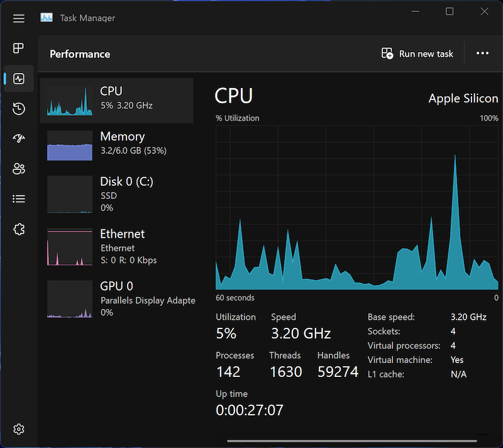Select Memory in the performance list
Screen dimensions: 503x448
coord(117,145)
